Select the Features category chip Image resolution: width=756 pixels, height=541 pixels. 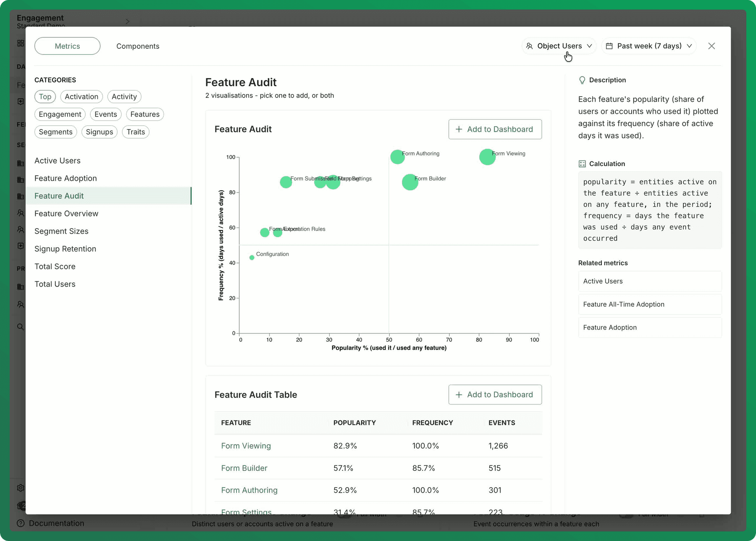pos(145,114)
